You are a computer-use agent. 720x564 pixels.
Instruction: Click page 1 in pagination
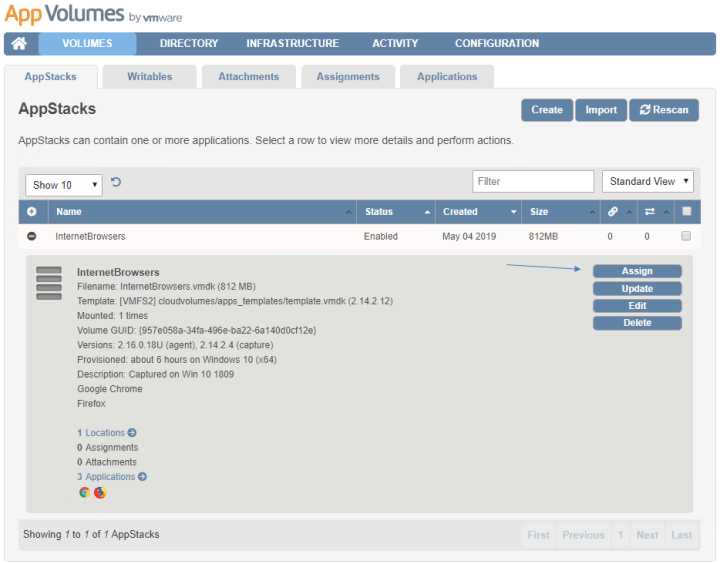(x=621, y=535)
